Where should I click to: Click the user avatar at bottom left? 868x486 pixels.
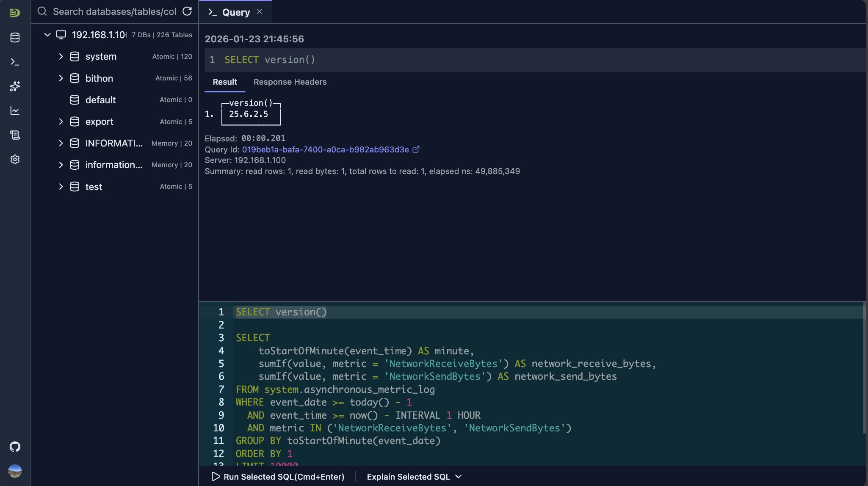pyautogui.click(x=15, y=471)
